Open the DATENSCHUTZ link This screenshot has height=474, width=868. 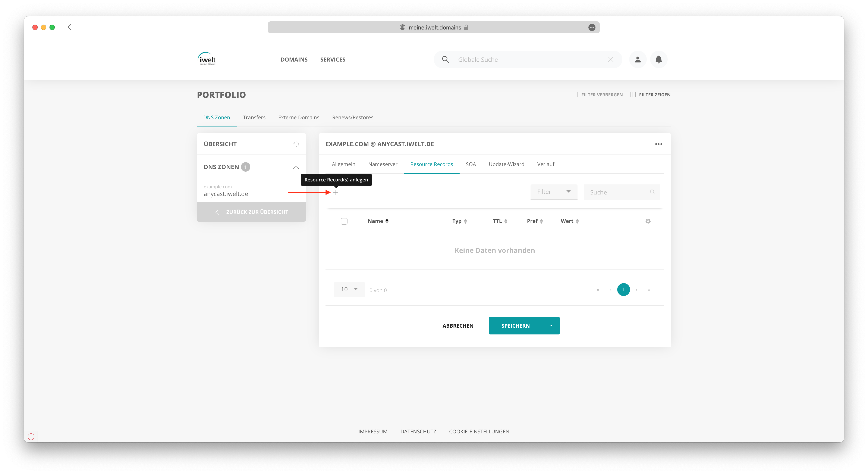click(x=418, y=431)
